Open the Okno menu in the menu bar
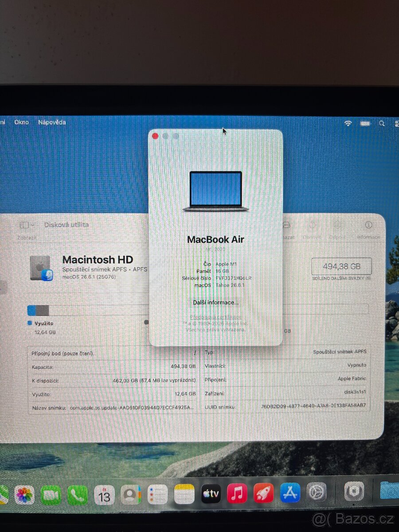Screen dimensions: 399x532 (x=21, y=122)
